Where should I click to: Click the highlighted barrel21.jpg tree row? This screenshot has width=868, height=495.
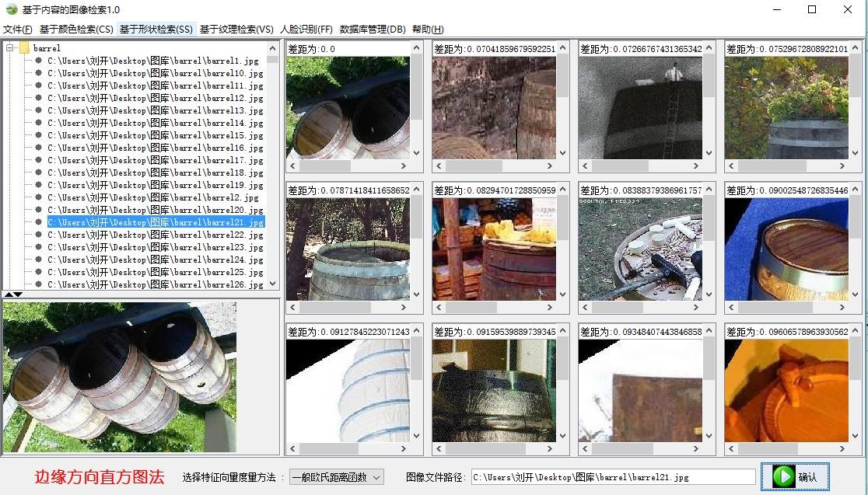(155, 222)
